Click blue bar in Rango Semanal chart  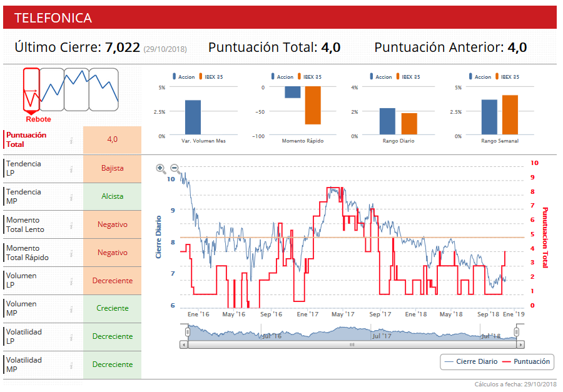[x=489, y=117]
